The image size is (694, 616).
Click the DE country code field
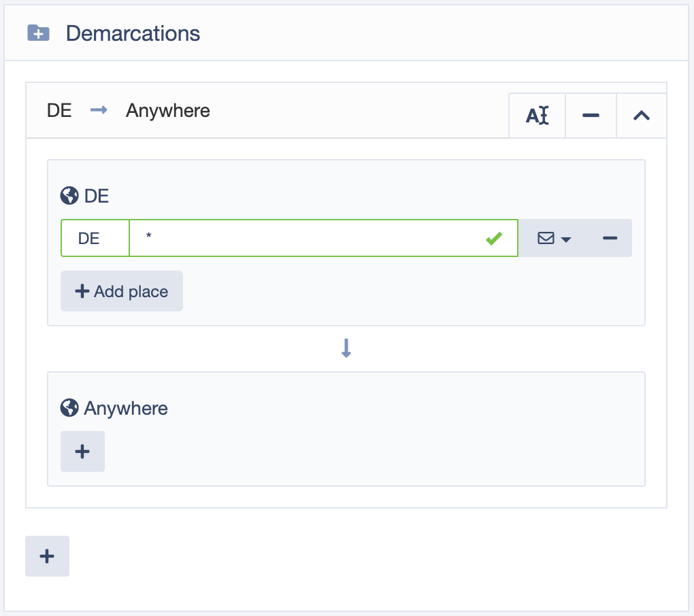pyautogui.click(x=95, y=238)
